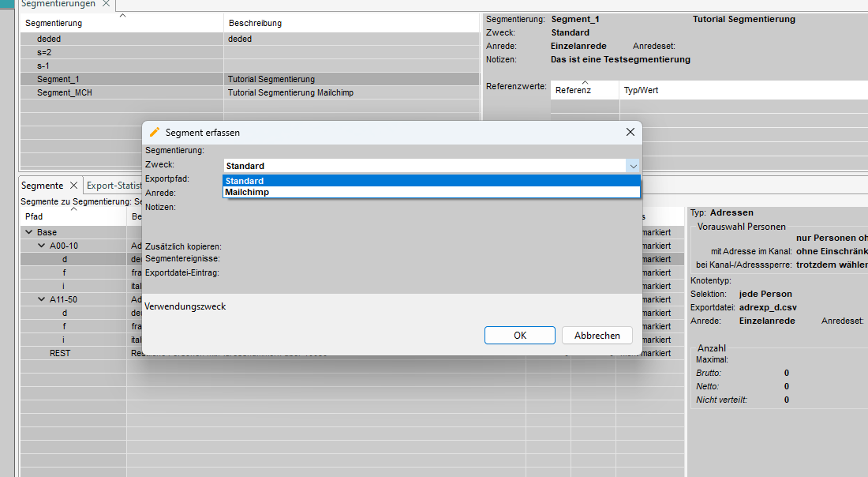Select Segment_MCH in segmentation list

[x=65, y=92]
